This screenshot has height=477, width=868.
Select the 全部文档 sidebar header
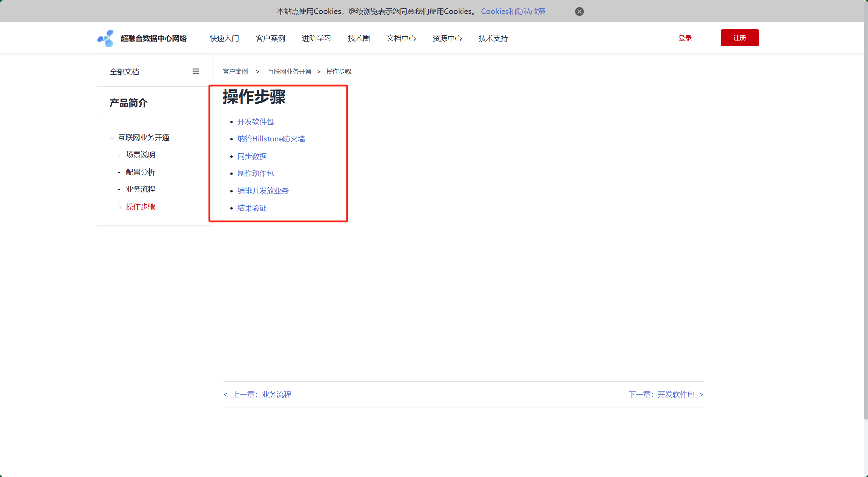coord(125,72)
